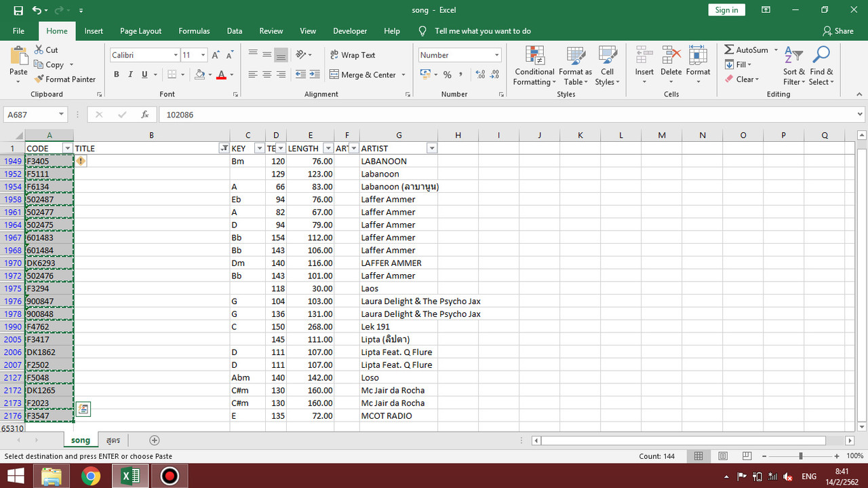
Task: Toggle italic formatting
Action: 131,75
